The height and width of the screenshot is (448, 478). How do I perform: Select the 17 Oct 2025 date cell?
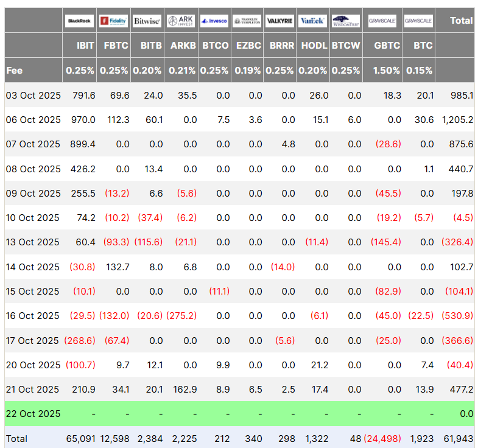[32, 340]
